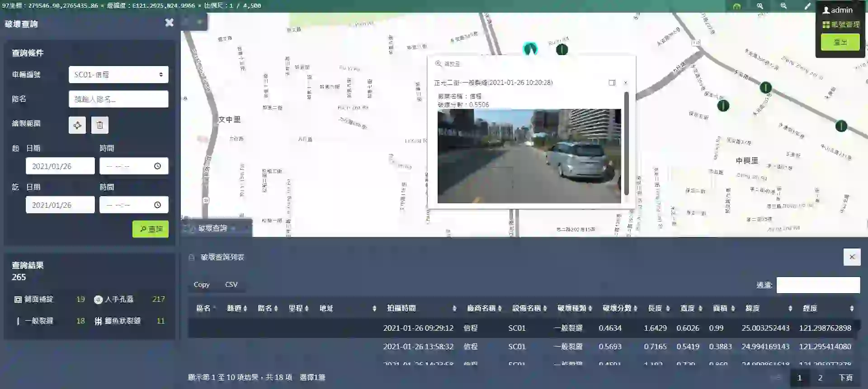
Task: Maximize the crack detail popup
Action: pos(612,83)
